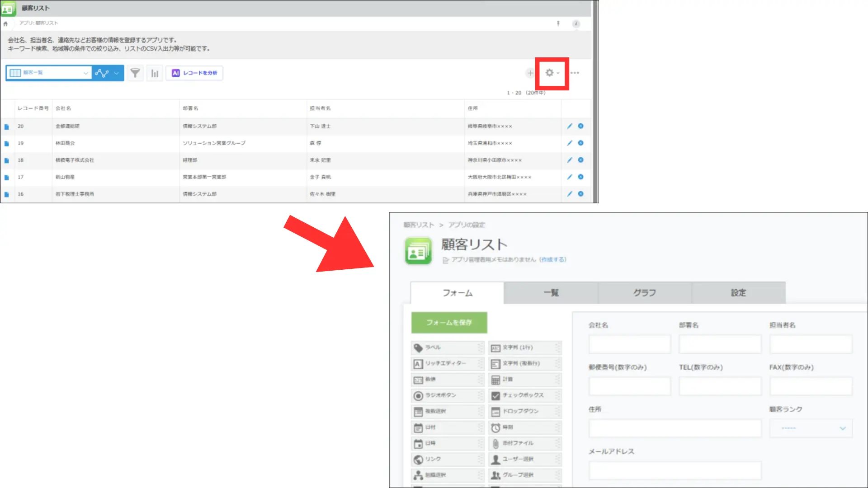Screen dimensions: 868x488
Task: Click the info icon near top right
Action: 576,23
